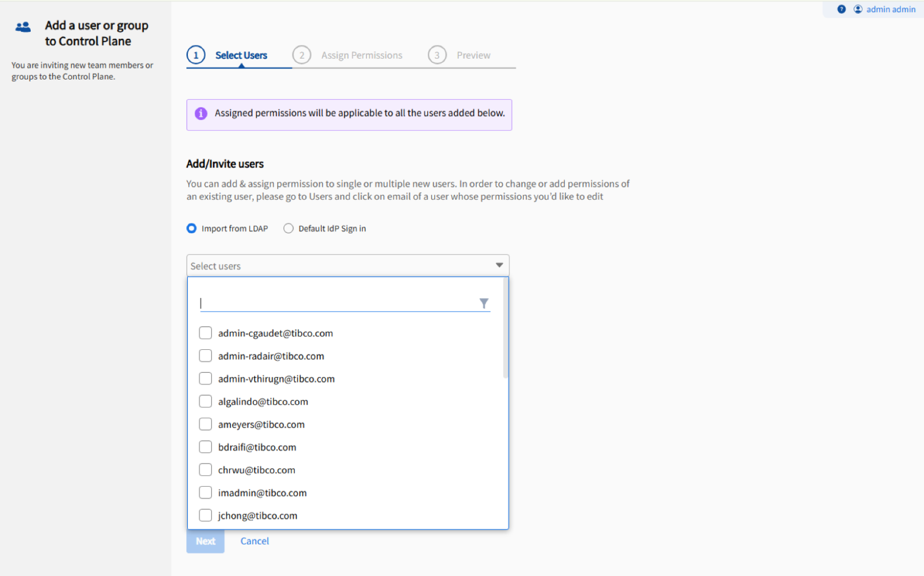
Task: Click step 3 circle icon
Action: [x=437, y=55]
